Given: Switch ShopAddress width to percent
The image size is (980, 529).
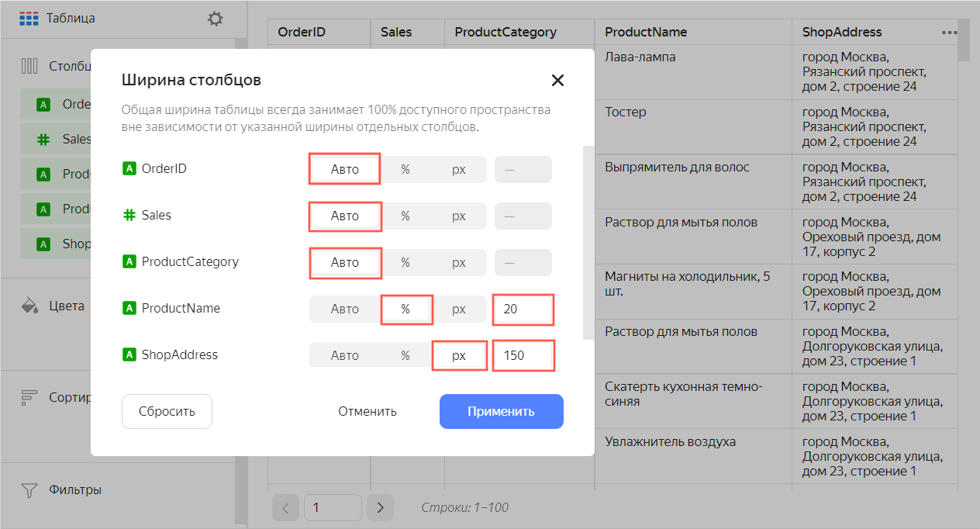Looking at the screenshot, I should (405, 355).
